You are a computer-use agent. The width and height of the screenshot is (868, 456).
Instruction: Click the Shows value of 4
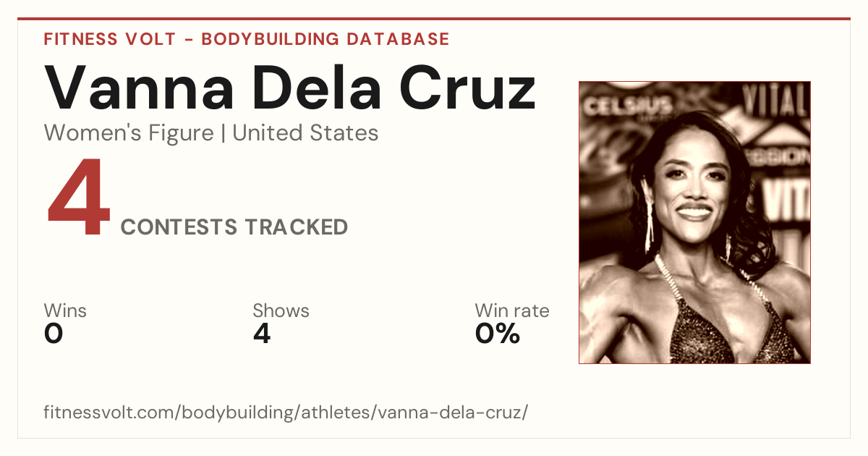[x=262, y=334]
